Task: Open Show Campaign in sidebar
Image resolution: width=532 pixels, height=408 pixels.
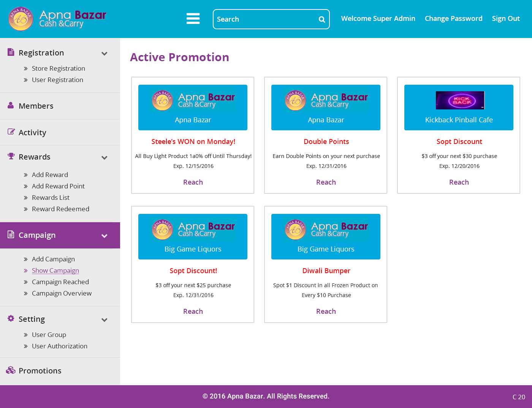Action: (x=55, y=270)
